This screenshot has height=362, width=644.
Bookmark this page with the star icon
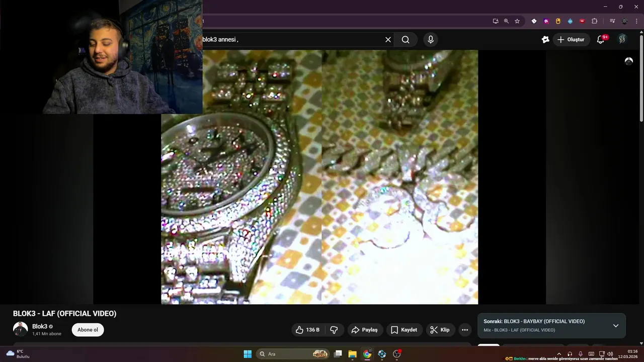click(x=517, y=21)
